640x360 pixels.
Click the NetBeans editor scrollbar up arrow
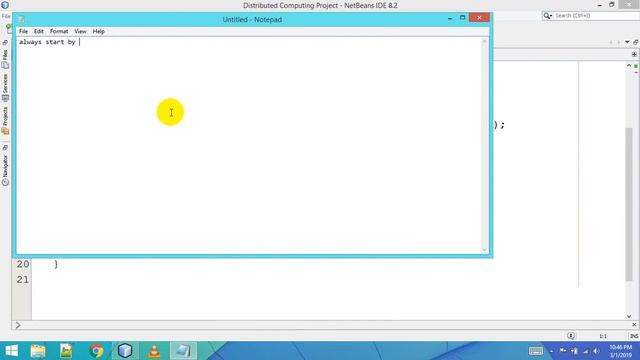click(629, 65)
